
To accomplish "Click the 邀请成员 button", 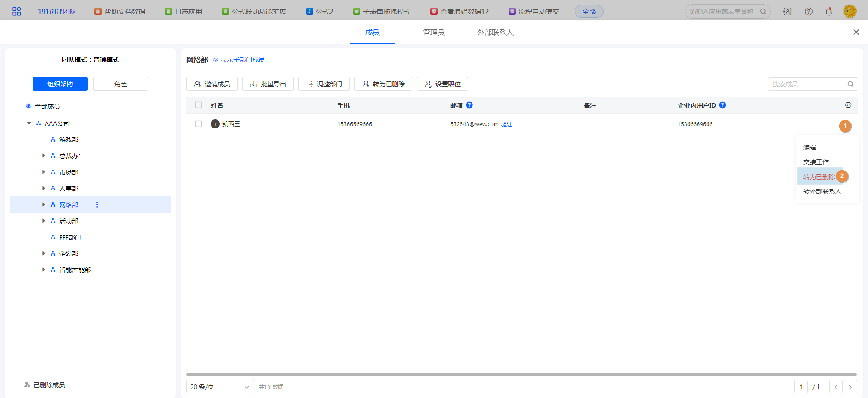I will (212, 84).
